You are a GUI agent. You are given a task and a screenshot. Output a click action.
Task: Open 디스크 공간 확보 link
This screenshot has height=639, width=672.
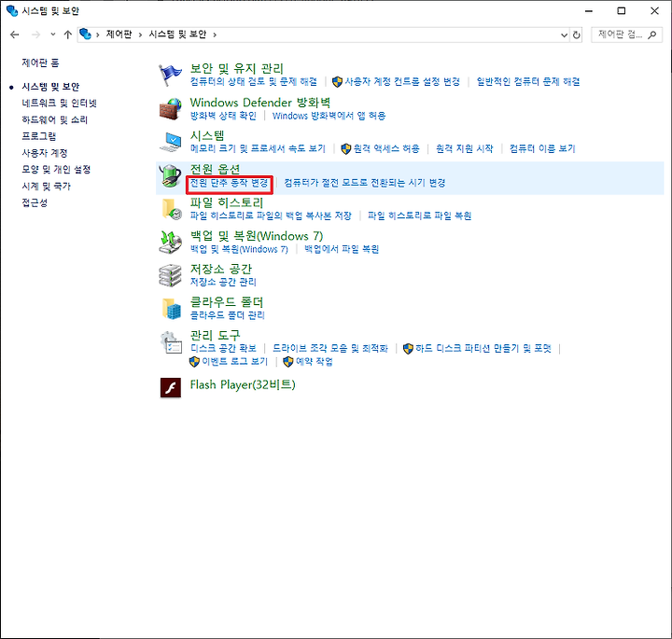(223, 348)
